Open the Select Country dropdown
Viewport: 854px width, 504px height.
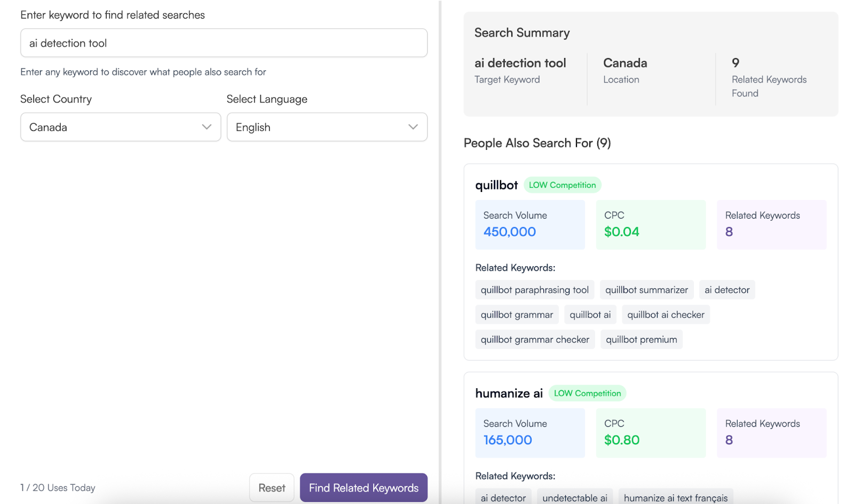[121, 127]
